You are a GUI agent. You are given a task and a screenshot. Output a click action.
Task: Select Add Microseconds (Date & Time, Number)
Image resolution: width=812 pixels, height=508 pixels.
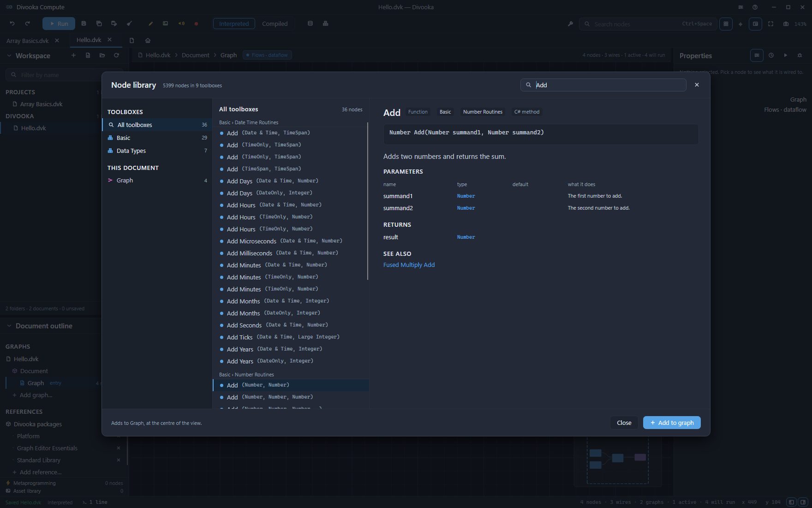(x=291, y=241)
